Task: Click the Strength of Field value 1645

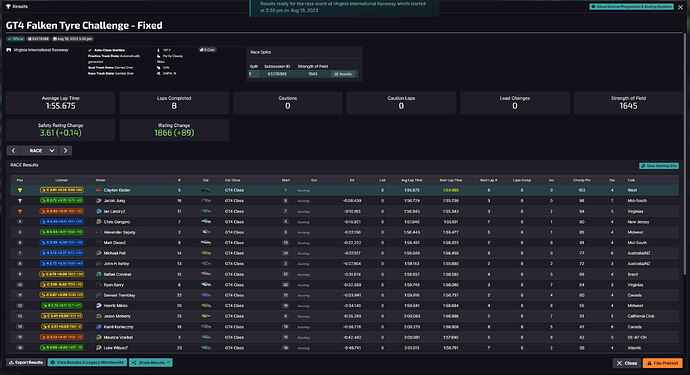Action: (628, 106)
